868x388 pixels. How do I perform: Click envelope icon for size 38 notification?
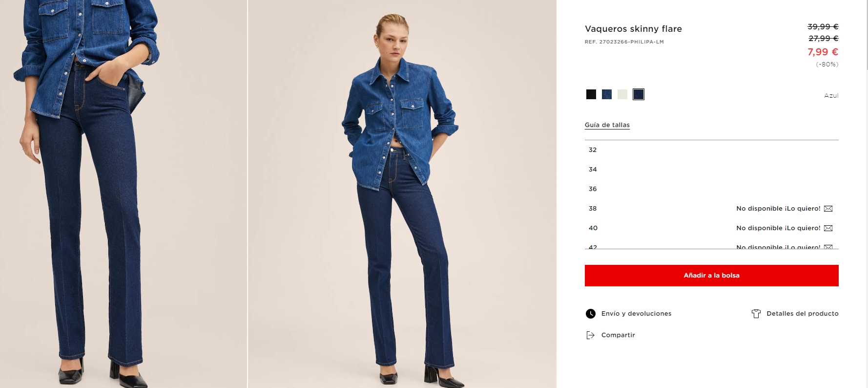(828, 209)
